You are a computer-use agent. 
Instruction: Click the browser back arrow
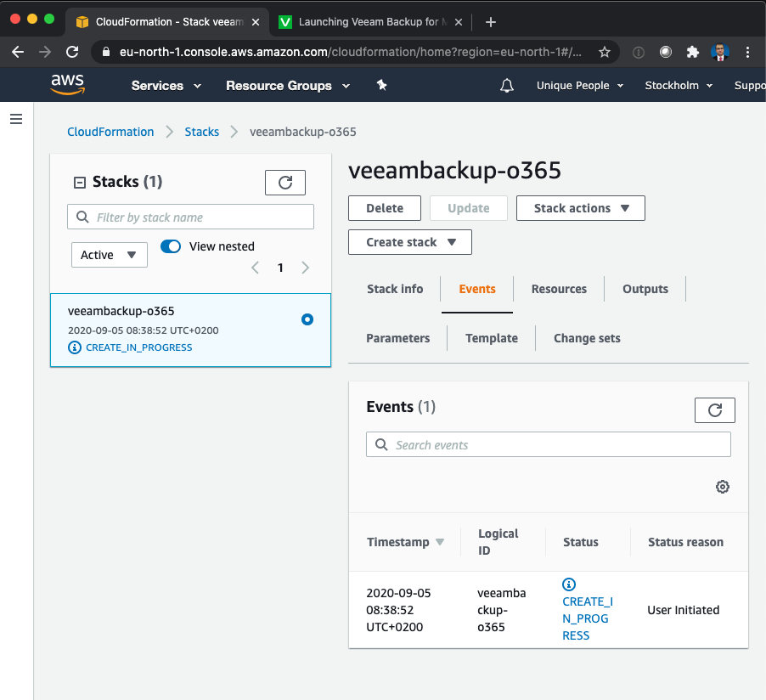point(18,52)
